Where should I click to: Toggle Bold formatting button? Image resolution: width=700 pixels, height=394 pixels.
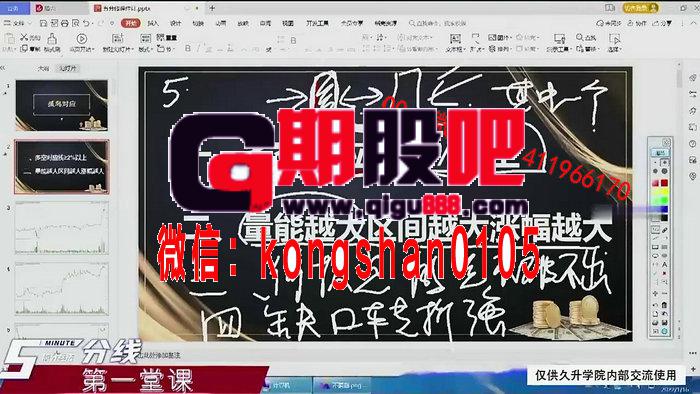click(188, 48)
